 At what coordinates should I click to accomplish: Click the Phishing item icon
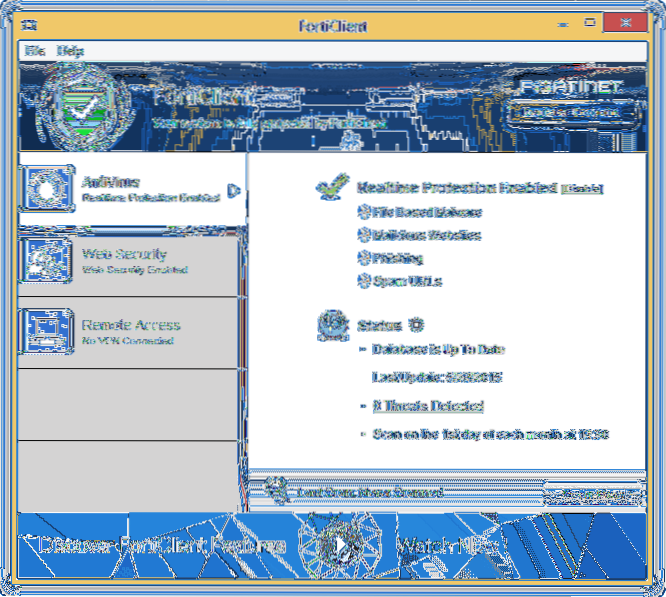[x=363, y=258]
